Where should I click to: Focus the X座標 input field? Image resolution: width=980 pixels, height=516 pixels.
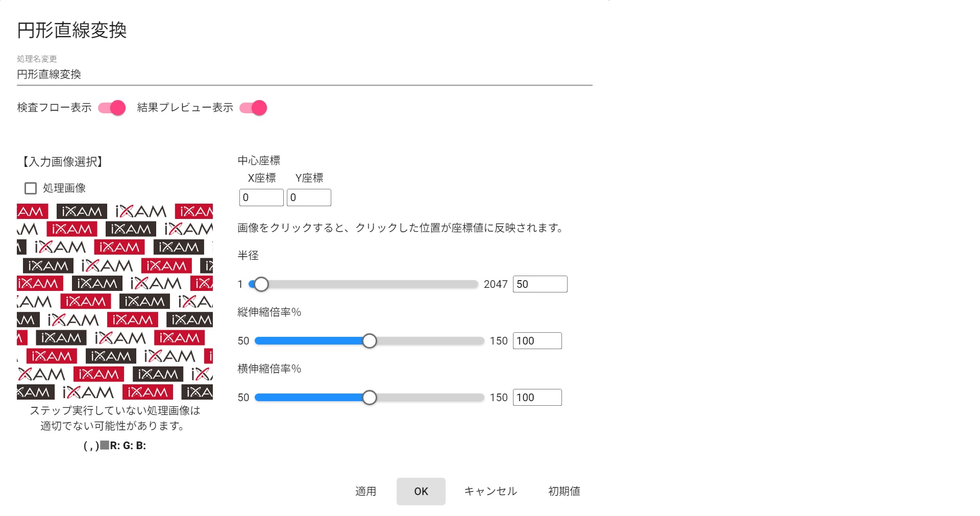coord(261,198)
